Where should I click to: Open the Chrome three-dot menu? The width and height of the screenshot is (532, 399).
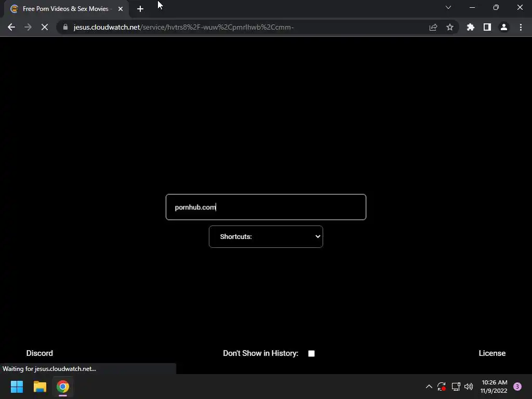[x=521, y=27]
